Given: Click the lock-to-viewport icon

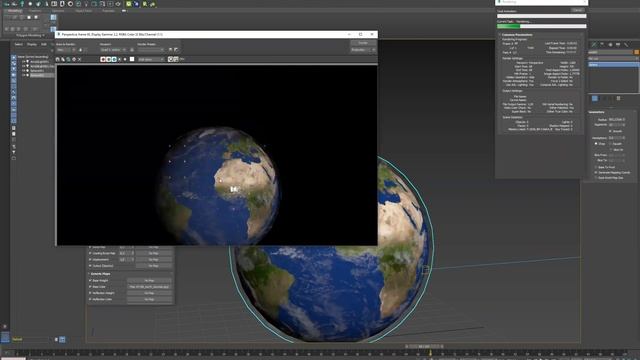Looking at the screenshot, I should tap(132, 50).
